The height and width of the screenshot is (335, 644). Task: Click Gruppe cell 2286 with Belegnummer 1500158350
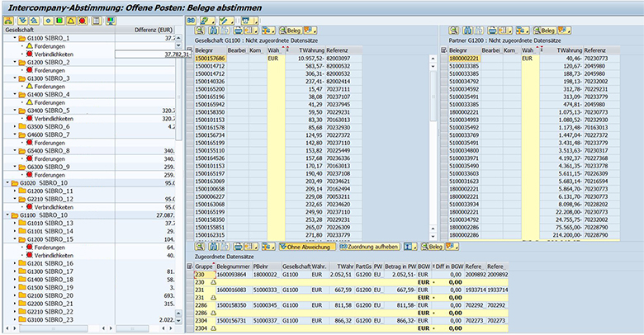204,305
